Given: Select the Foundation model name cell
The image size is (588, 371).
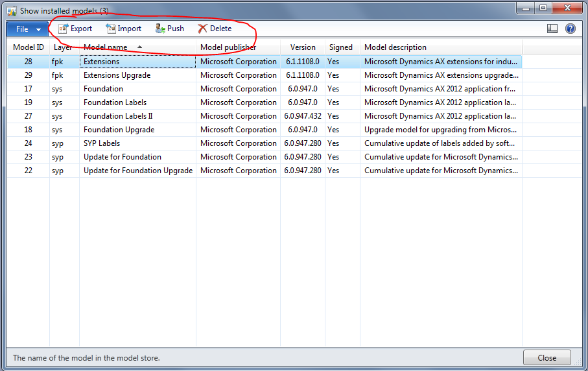Looking at the screenshot, I should 137,89.
